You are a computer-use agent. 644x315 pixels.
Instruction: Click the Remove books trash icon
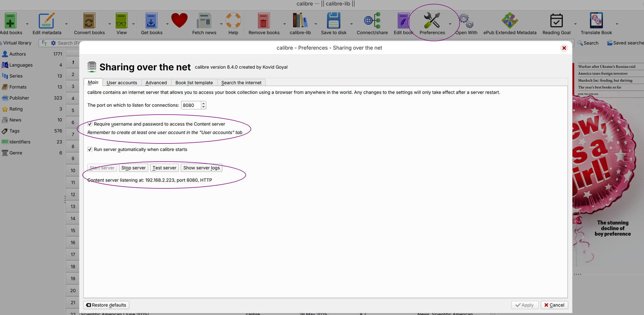coord(264,21)
